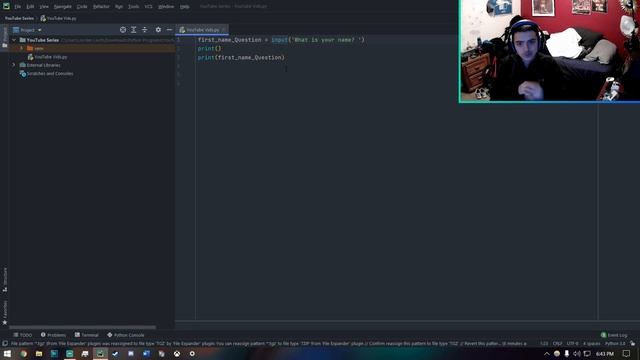Open the Python interpreter selector
This screenshot has width=640, height=360.
click(615, 344)
